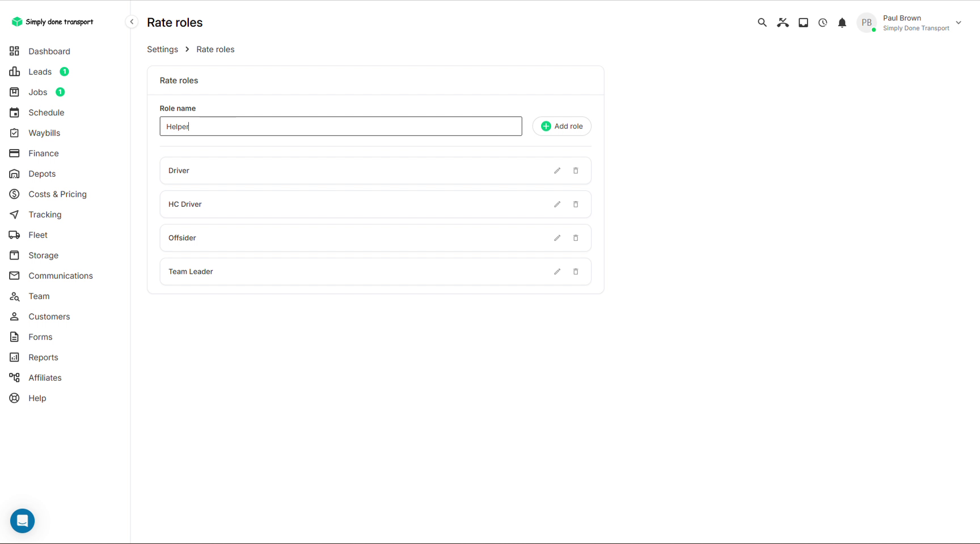
Task: Open Storage in the sidebar
Action: tap(43, 255)
